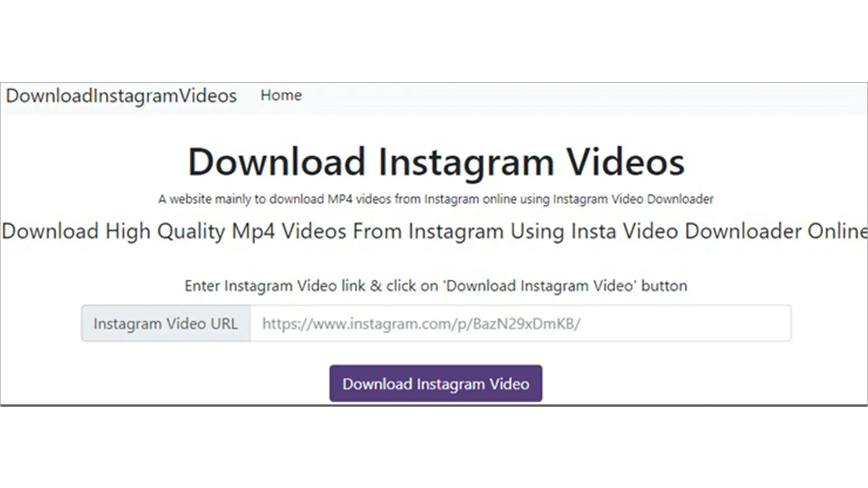Click the Instagram Video URL label
The image size is (868, 488).
166,323
